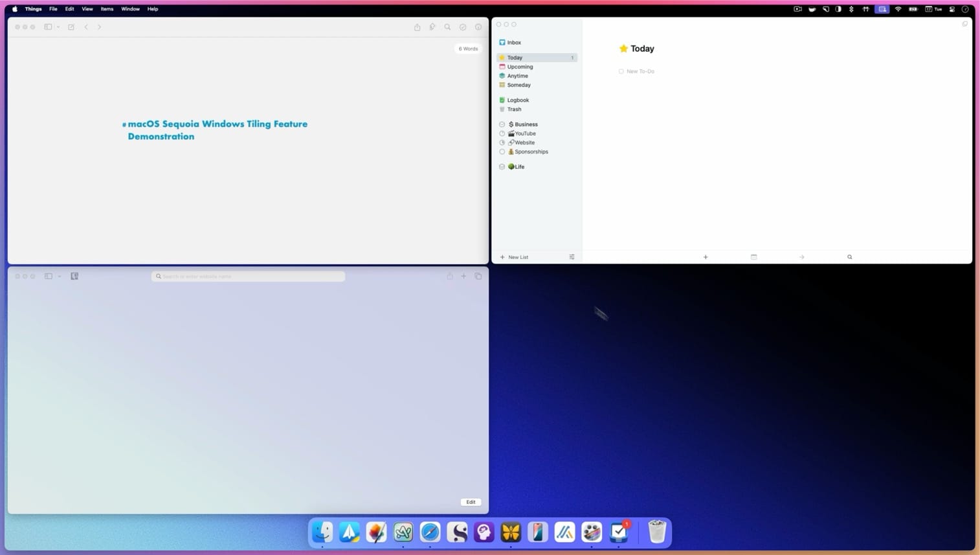Click the share icon in the note editor toolbar

tap(417, 27)
